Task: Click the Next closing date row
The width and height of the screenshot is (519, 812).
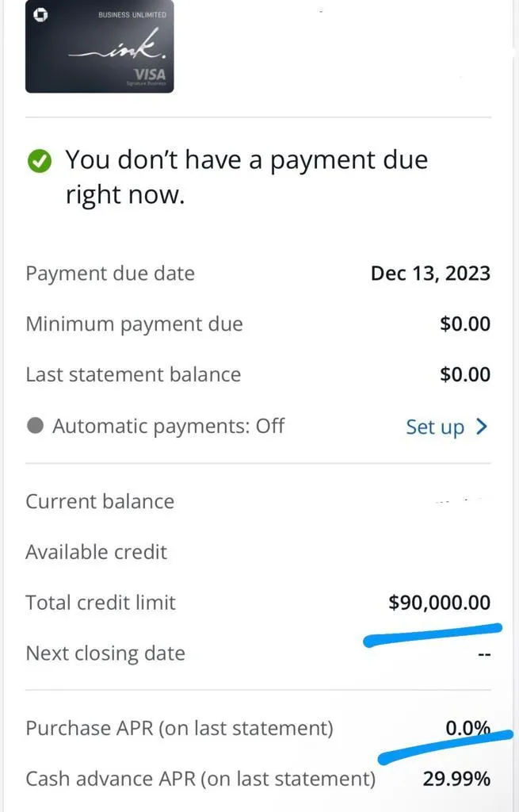Action: (x=258, y=653)
